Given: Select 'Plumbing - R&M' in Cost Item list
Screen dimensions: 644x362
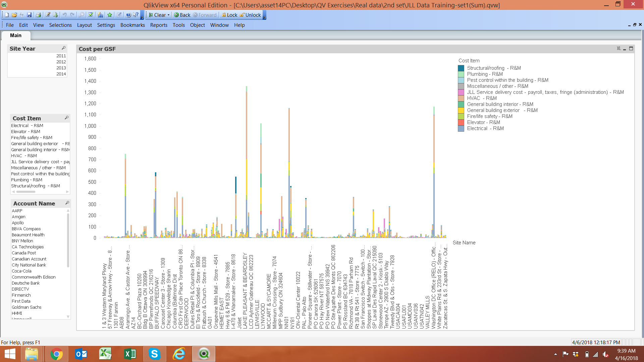Looking at the screenshot, I should [40, 180].
